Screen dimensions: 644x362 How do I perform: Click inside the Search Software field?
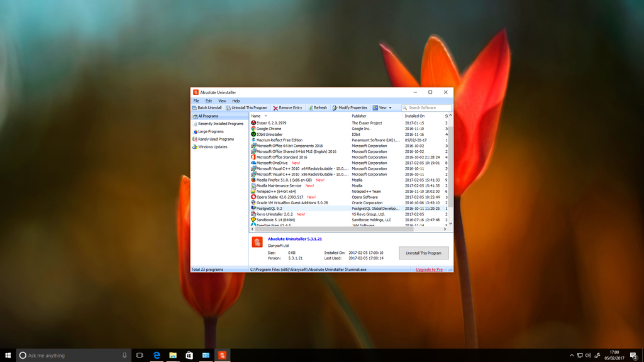426,107
